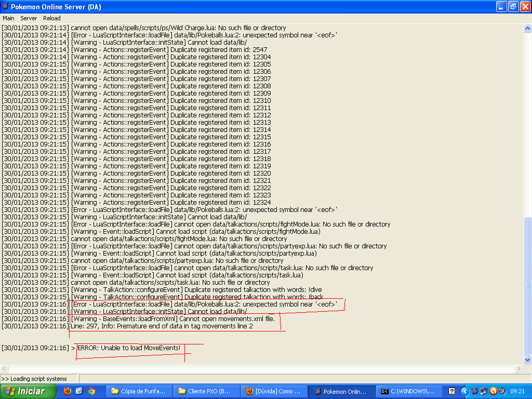532x399 pixels.
Task: Open the orange antivirus tray icon
Action: click(494, 391)
